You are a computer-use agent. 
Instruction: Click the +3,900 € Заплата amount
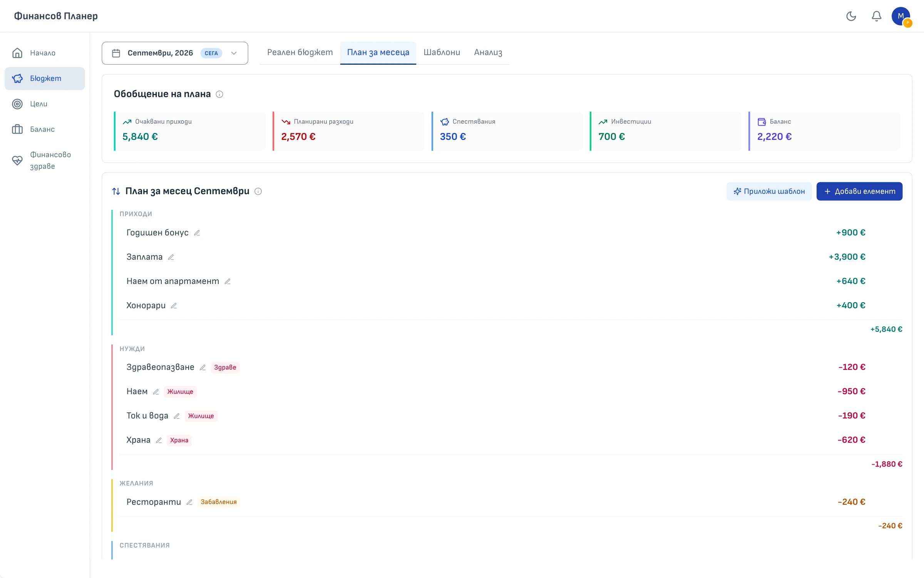pyautogui.click(x=847, y=257)
